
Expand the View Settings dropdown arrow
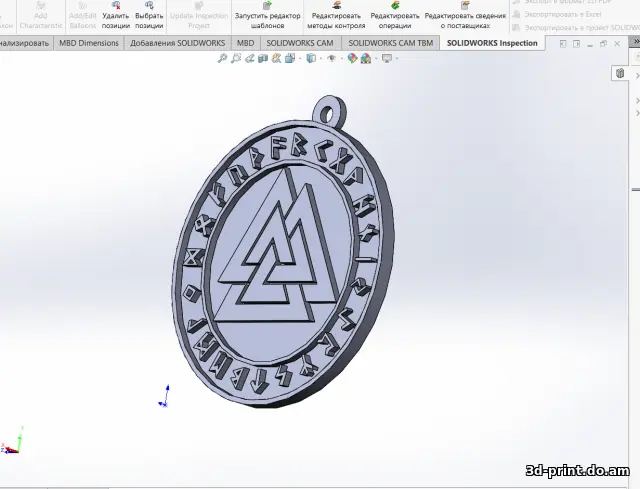point(396,58)
